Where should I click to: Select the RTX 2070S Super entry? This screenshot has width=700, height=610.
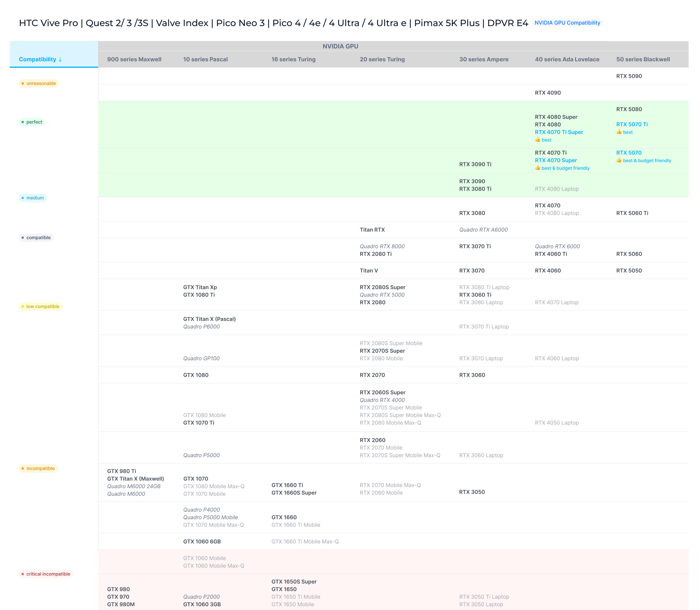[382, 351]
